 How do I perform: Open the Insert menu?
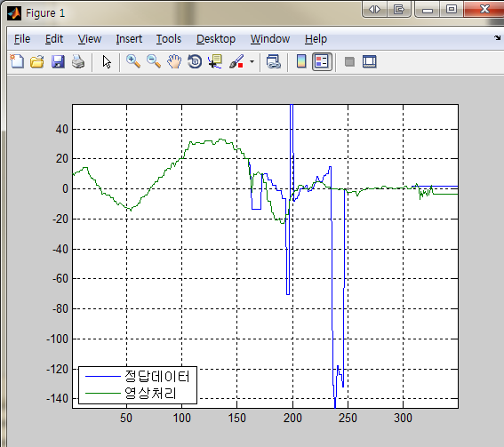point(129,39)
